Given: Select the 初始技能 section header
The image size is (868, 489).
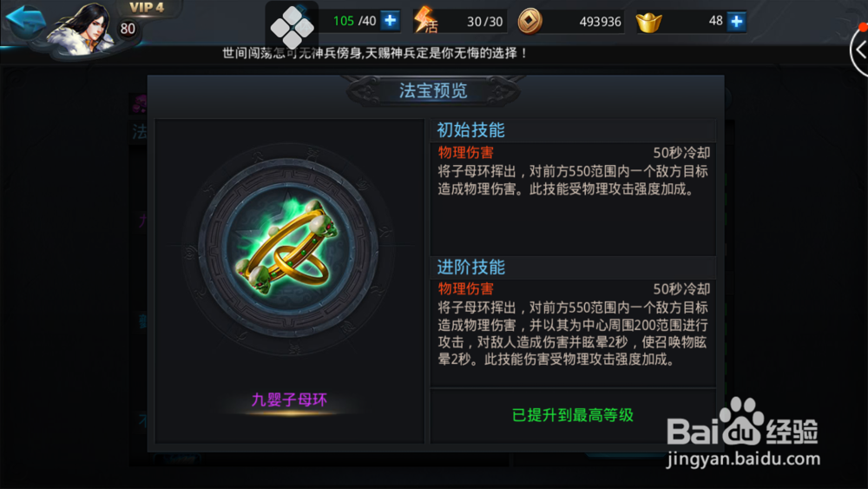Looking at the screenshot, I should pos(471,130).
